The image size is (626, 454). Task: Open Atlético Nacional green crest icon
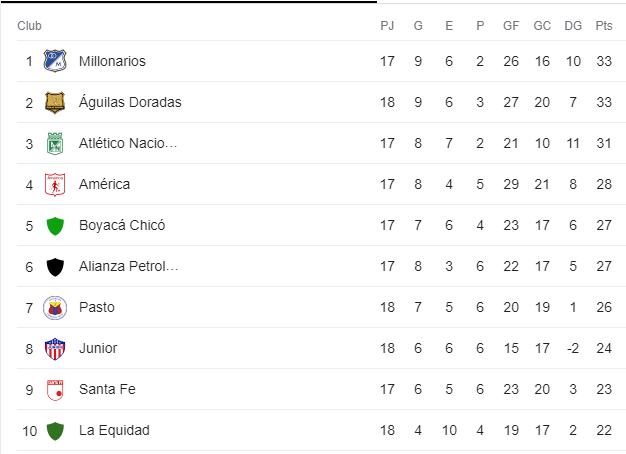pos(55,143)
